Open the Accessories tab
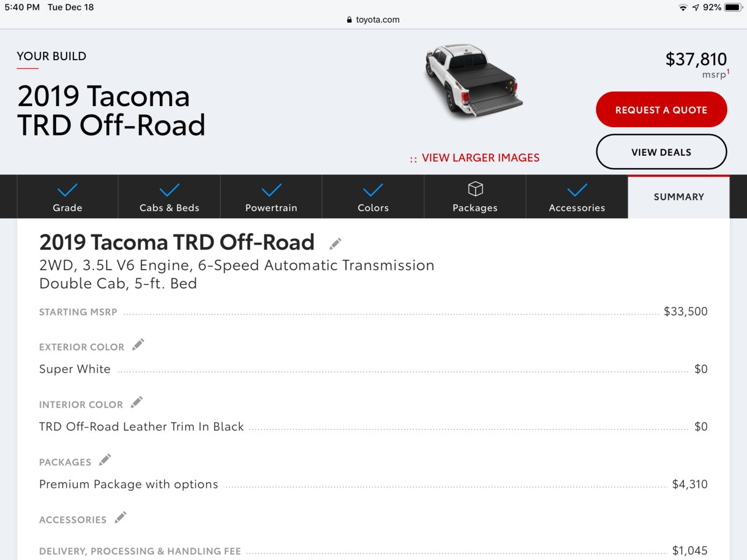Image resolution: width=747 pixels, height=560 pixels. [x=577, y=197]
